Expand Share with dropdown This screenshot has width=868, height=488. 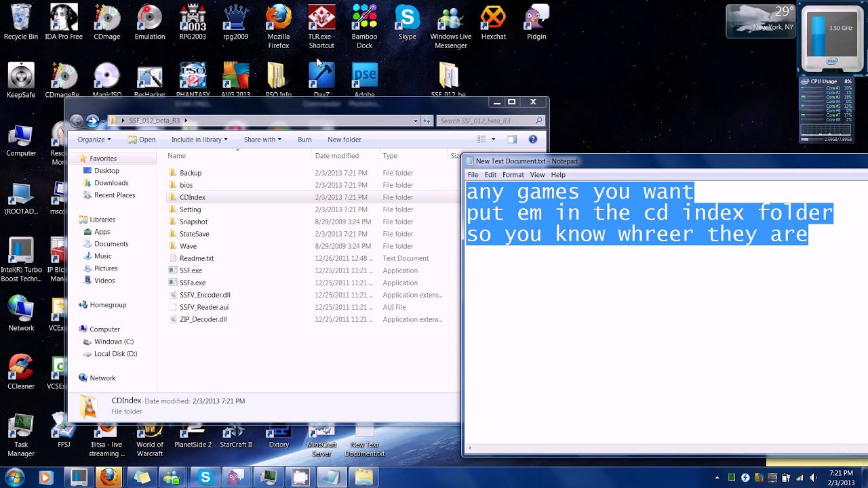262,140
